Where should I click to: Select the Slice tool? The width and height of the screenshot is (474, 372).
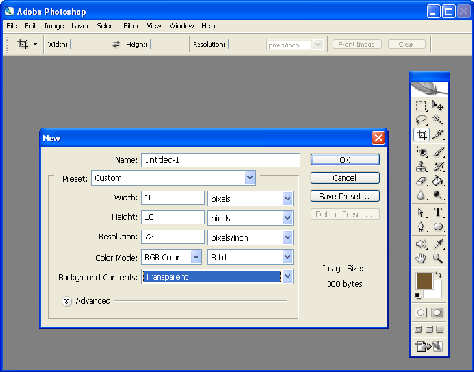tap(437, 135)
